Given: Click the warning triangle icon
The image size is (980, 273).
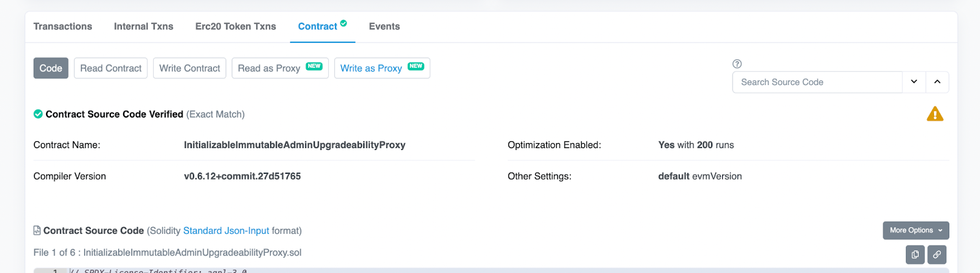Looking at the screenshot, I should click(x=935, y=114).
